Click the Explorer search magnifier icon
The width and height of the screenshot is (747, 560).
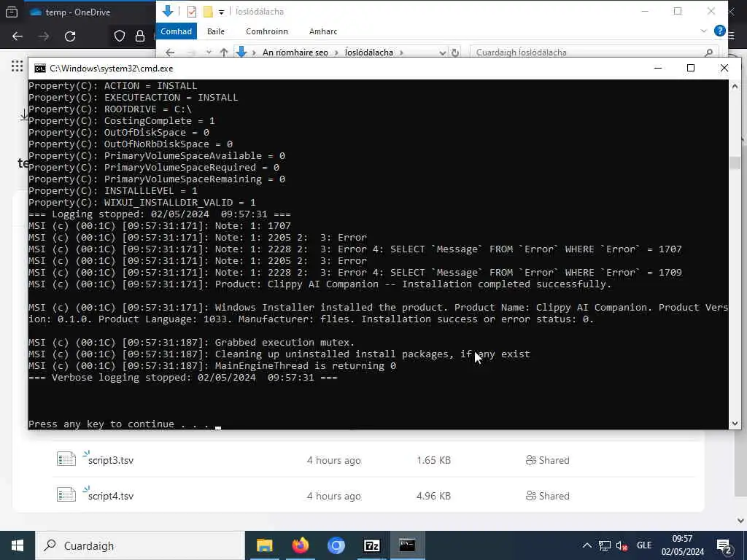click(x=708, y=52)
